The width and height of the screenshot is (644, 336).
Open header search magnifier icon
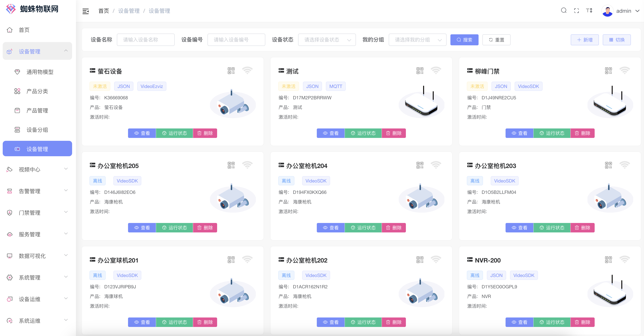click(563, 10)
